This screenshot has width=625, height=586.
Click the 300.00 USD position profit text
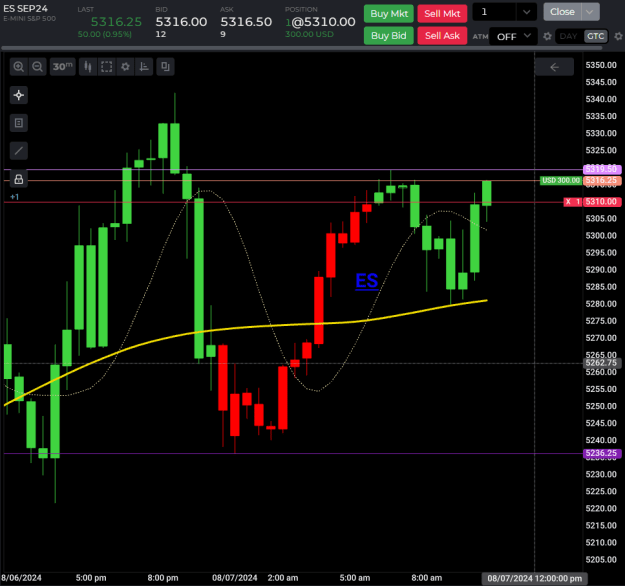(309, 34)
